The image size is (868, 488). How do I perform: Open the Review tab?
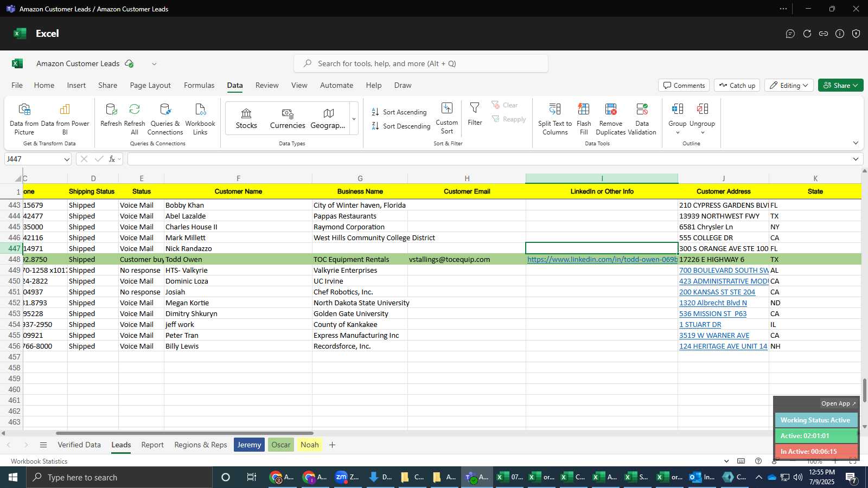[267, 86]
